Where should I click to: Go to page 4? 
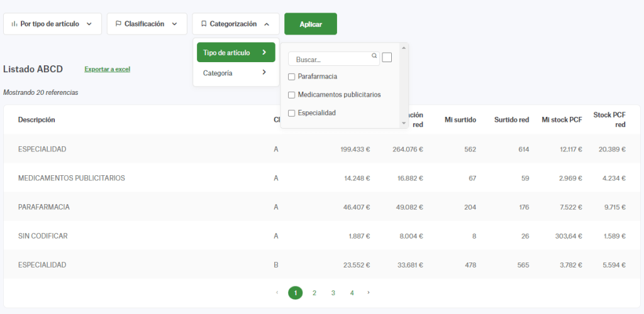click(x=352, y=293)
